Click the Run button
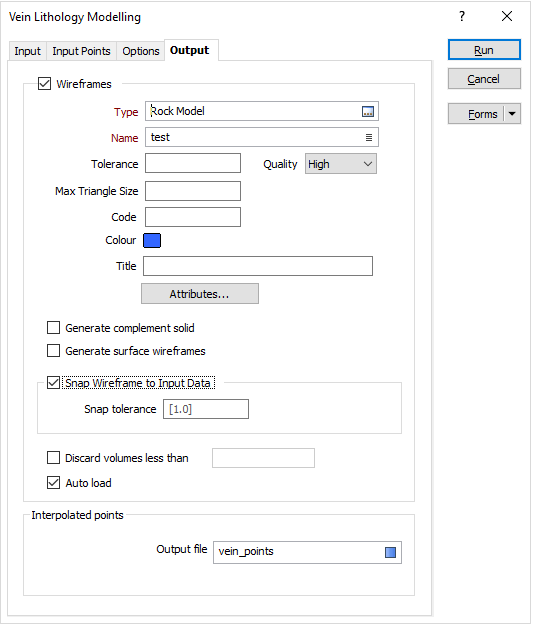This screenshot has height=628, width=533. [x=485, y=50]
